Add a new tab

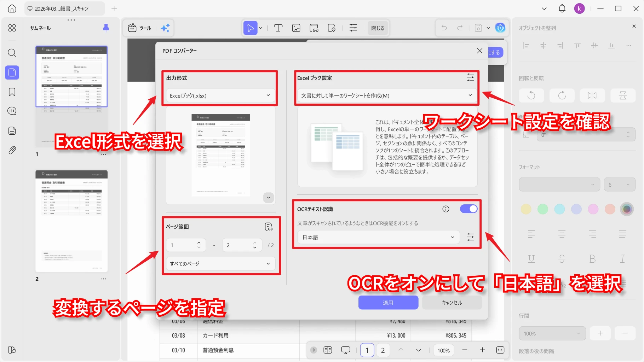[x=114, y=8]
